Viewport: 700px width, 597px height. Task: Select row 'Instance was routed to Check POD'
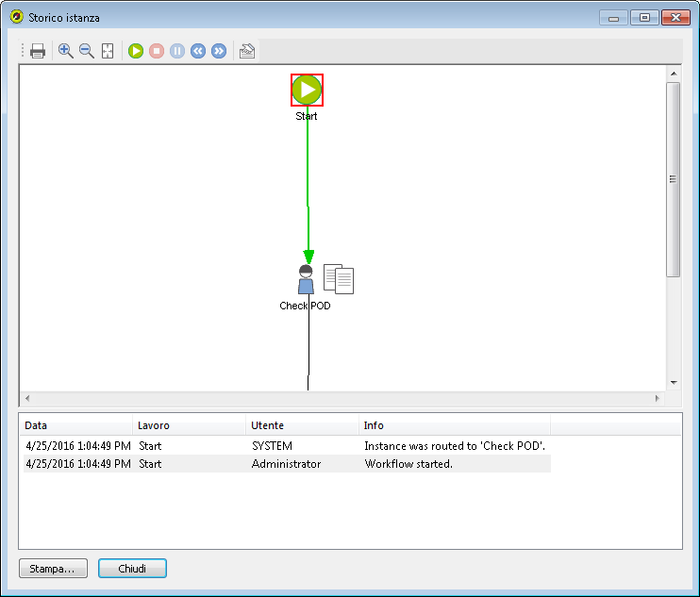[287, 446]
